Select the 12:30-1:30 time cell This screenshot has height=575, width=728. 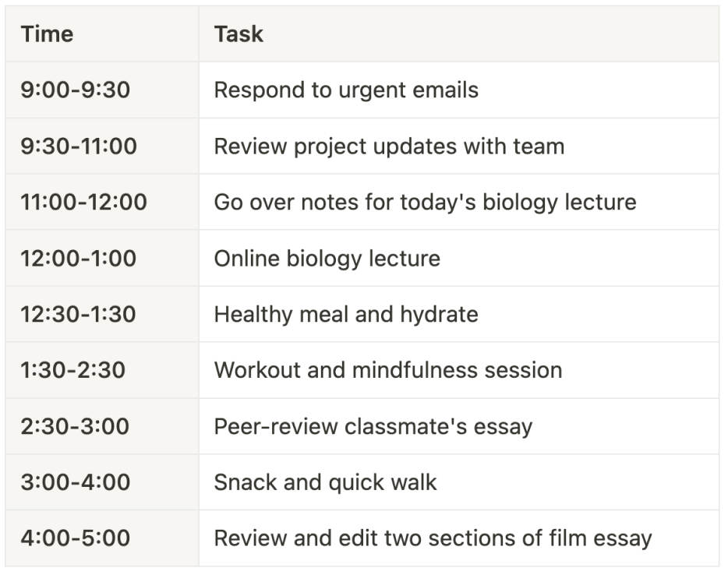[x=78, y=314]
